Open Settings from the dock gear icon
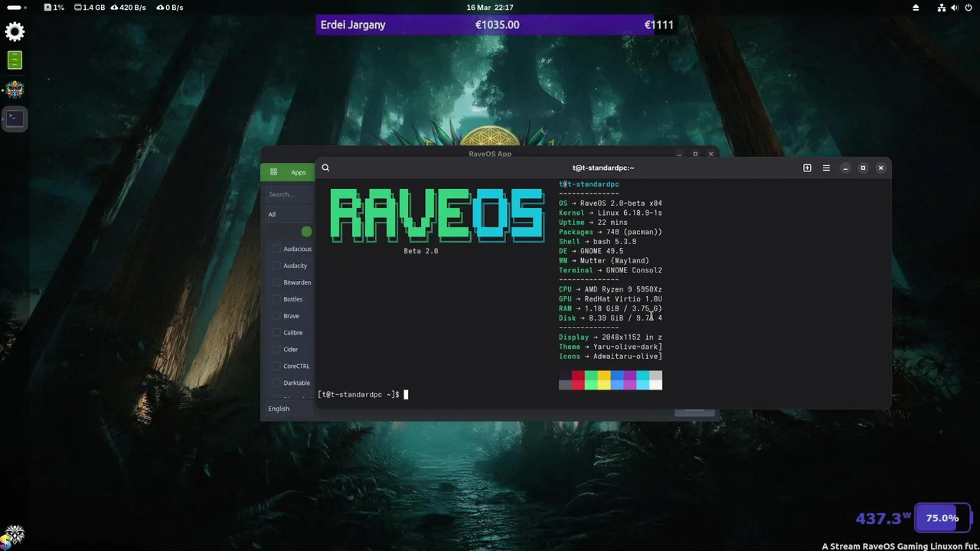Screen dimensions: 980x551 click(15, 31)
